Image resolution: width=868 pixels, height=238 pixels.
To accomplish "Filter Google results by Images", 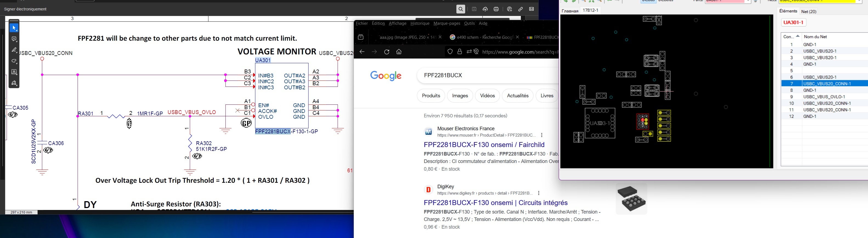I will pyautogui.click(x=460, y=96).
